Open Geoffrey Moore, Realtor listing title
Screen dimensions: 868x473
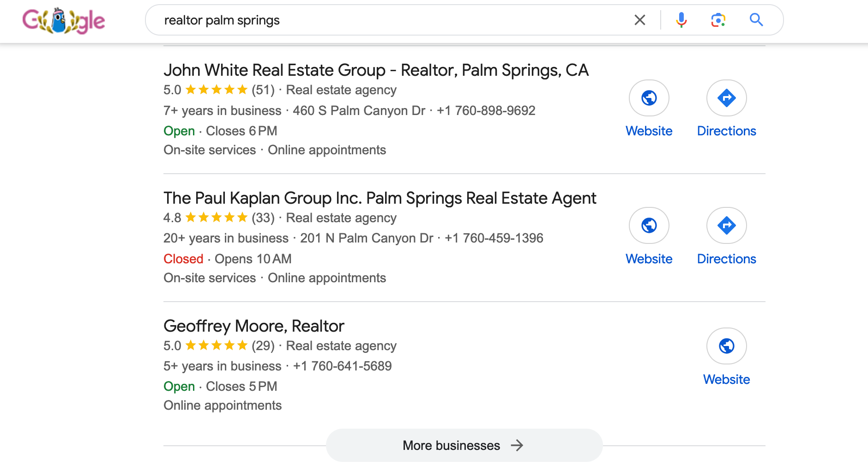tap(254, 326)
